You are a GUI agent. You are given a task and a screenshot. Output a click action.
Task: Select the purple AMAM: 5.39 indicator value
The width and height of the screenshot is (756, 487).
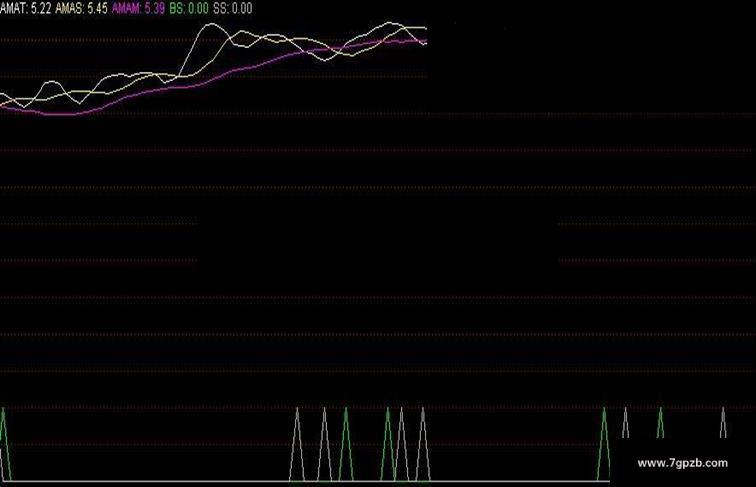point(138,8)
